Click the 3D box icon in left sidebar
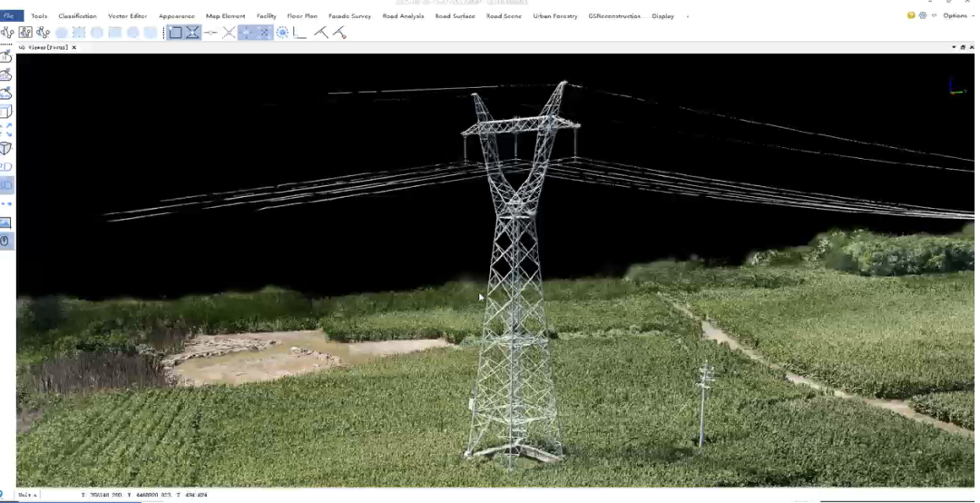Screen dimensions: 980x503 coord(5,112)
